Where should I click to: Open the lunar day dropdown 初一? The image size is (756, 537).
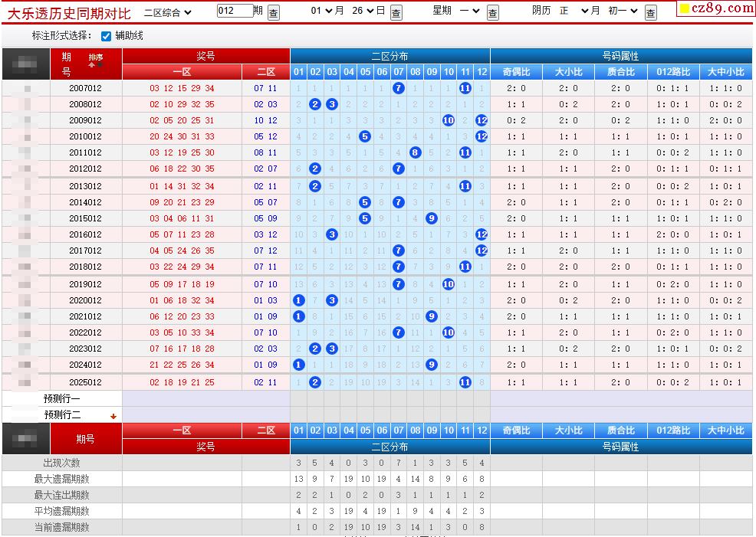[623, 11]
